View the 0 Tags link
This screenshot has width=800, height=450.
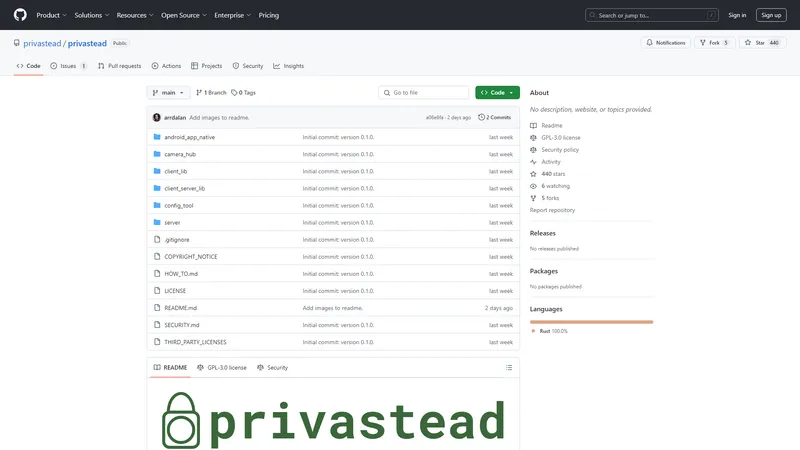243,92
